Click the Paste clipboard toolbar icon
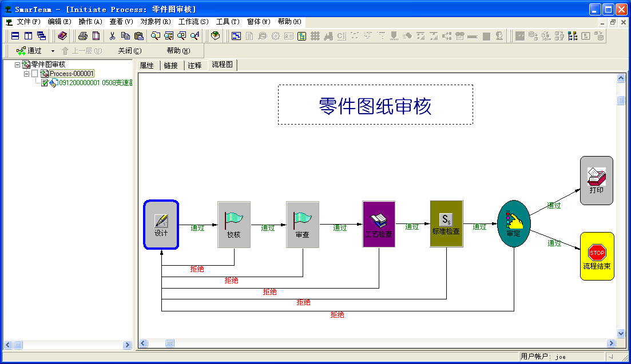 pos(138,36)
